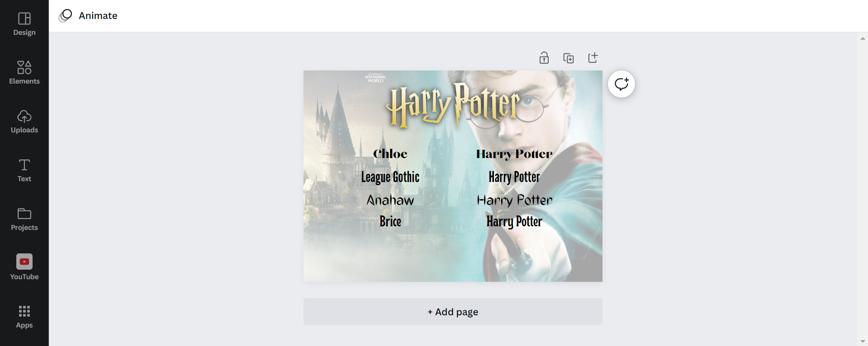Viewport: 868px width, 346px height.
Task: Duplicate the page
Action: tap(569, 58)
